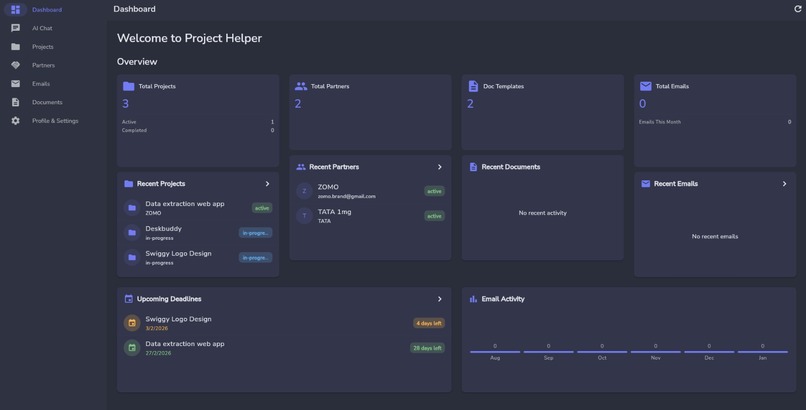Image resolution: width=806 pixels, height=410 pixels.
Task: Click green calendar icon for Data extraction deadline
Action: point(132,348)
